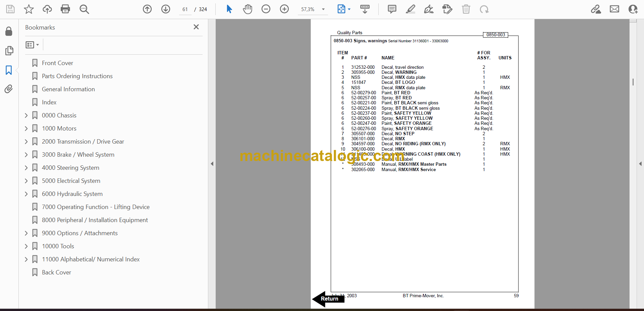Click the delete trash icon

466,9
